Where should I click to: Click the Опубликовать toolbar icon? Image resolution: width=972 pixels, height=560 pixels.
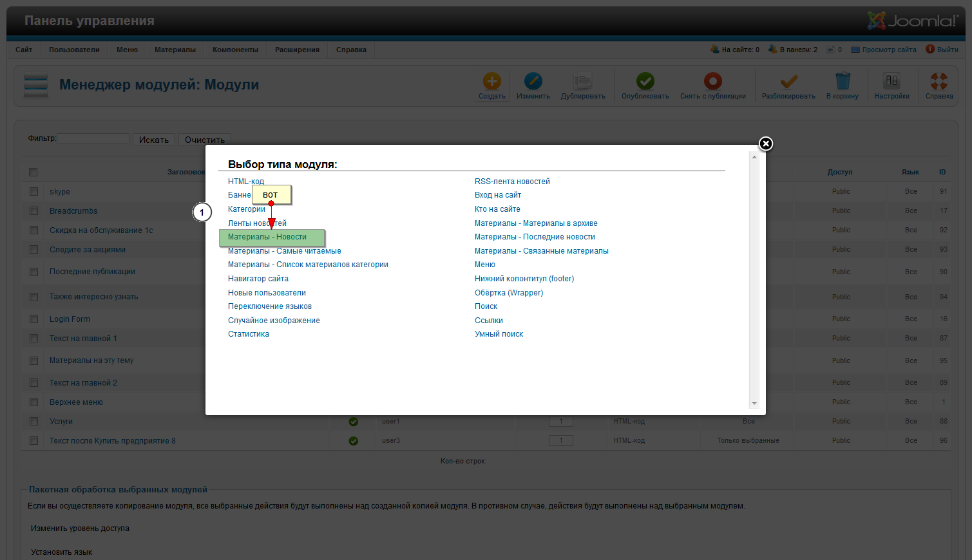[x=645, y=81]
